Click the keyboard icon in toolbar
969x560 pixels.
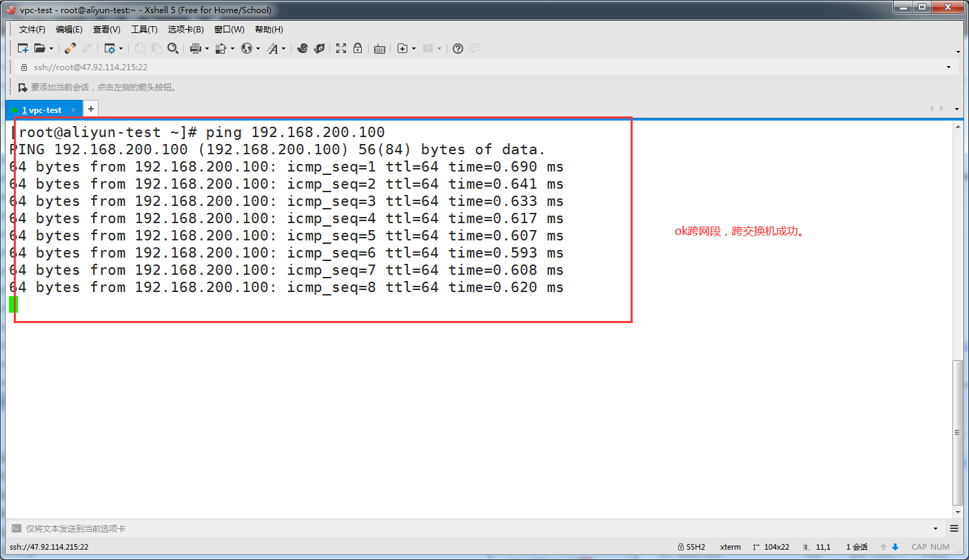pyautogui.click(x=379, y=48)
